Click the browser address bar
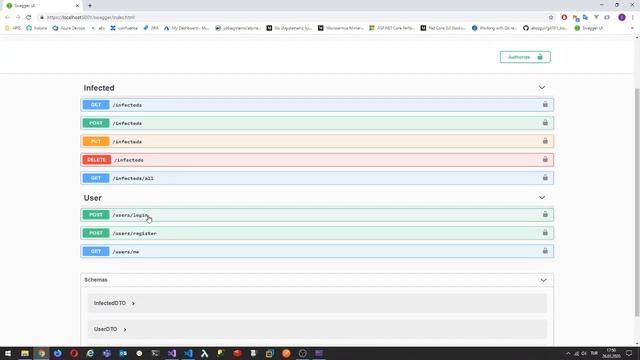Viewport: 640px width, 360px height. (294, 18)
